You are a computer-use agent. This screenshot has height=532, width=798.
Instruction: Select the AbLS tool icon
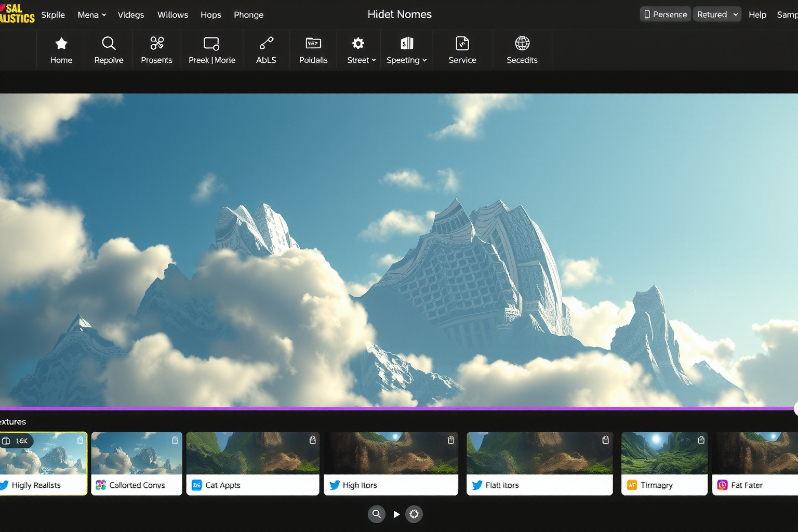coord(266,43)
